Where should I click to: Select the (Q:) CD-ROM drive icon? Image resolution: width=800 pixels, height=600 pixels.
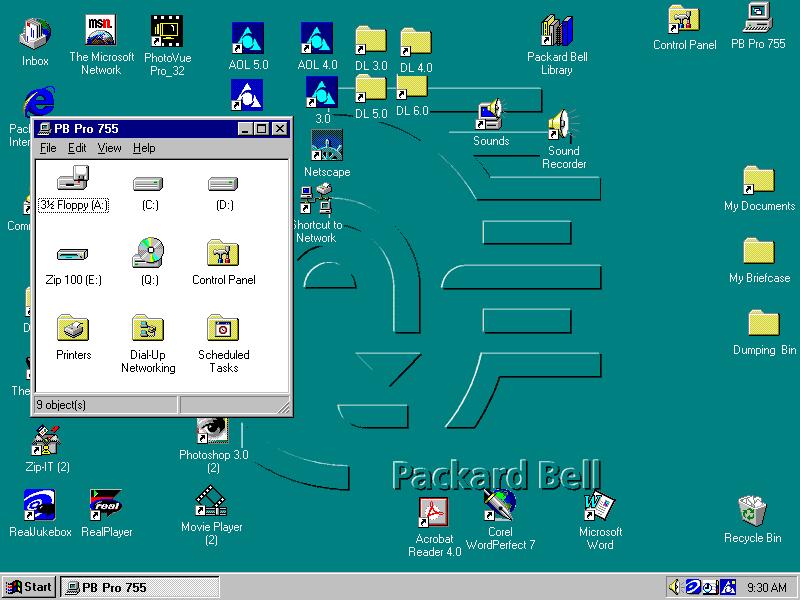click(148, 253)
